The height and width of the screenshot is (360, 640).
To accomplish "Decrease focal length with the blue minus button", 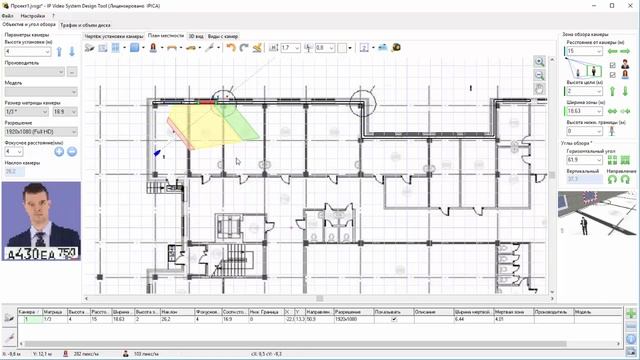I will 72,151.
